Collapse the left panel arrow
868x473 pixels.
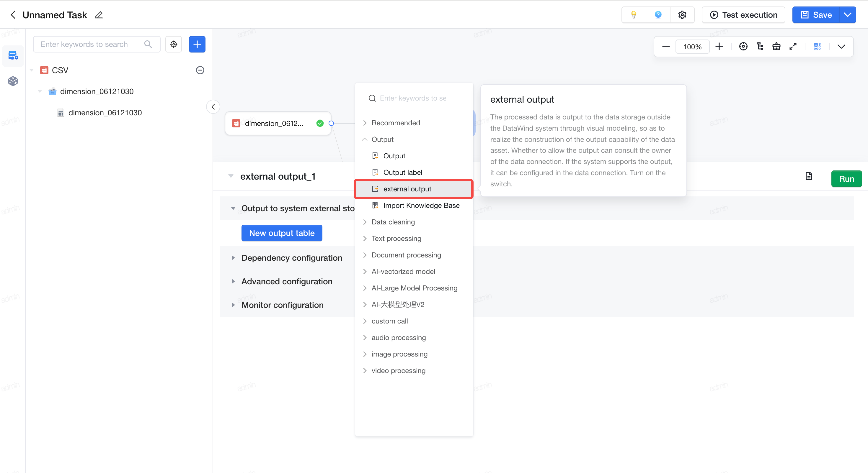(213, 107)
